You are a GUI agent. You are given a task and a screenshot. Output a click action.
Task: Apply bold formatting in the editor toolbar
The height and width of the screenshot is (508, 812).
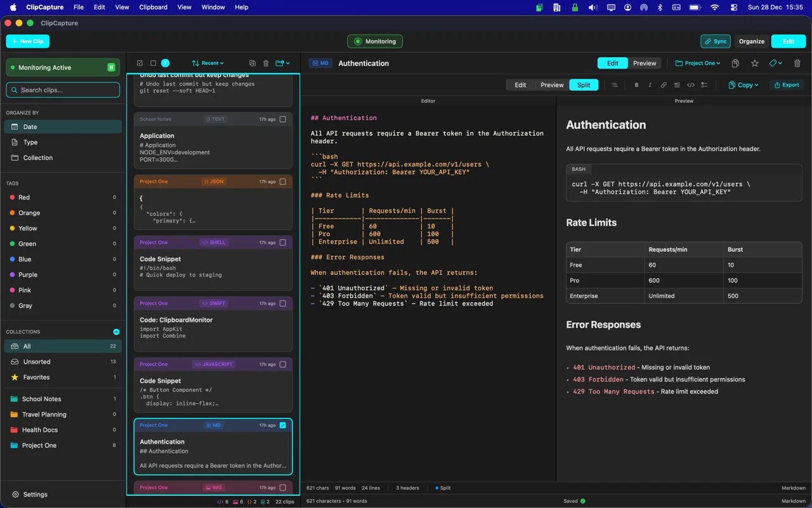(636, 84)
